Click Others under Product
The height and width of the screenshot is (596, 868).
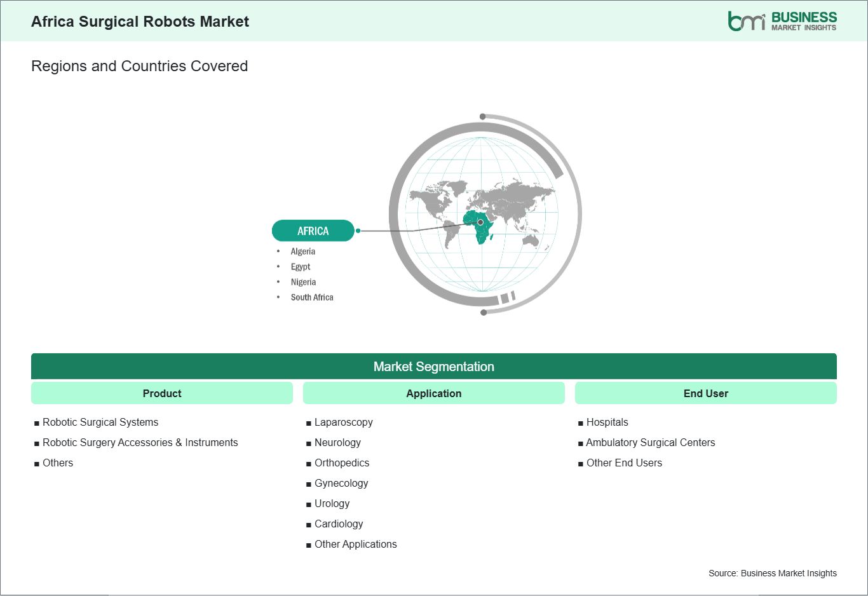pyautogui.click(x=58, y=463)
